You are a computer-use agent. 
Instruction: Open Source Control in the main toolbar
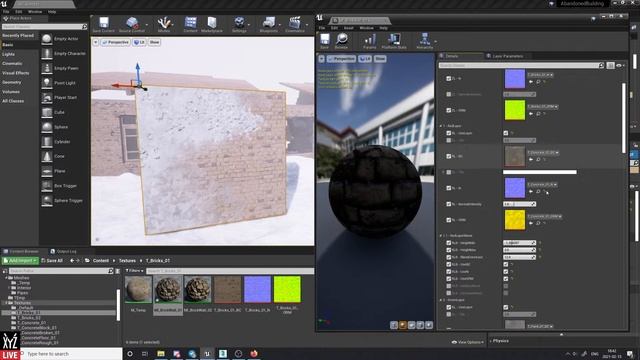132,24
